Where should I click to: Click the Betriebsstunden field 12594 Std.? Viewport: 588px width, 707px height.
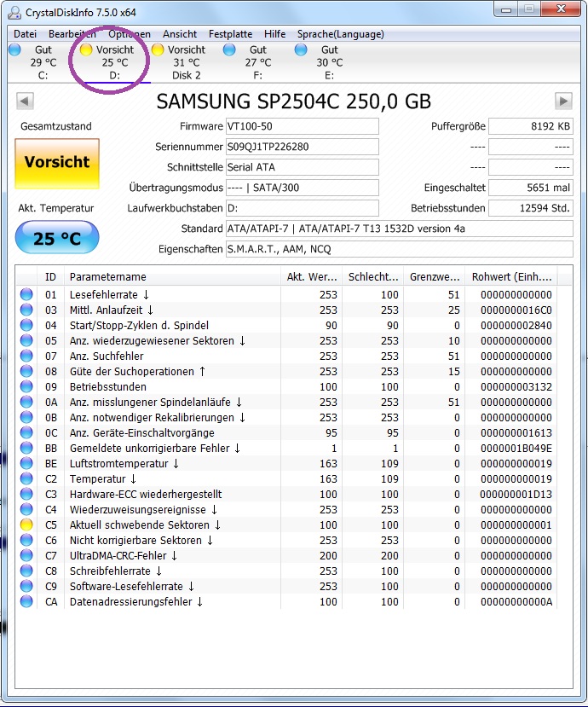pos(531,208)
